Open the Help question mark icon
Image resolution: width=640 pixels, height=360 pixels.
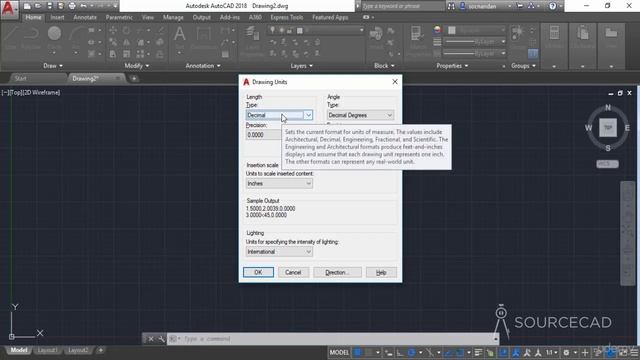point(552,6)
